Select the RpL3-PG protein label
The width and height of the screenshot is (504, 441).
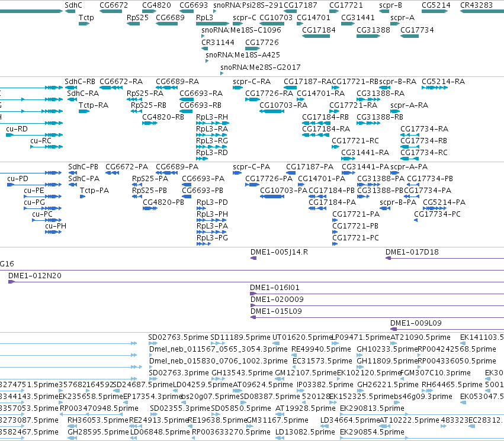pos(213,238)
